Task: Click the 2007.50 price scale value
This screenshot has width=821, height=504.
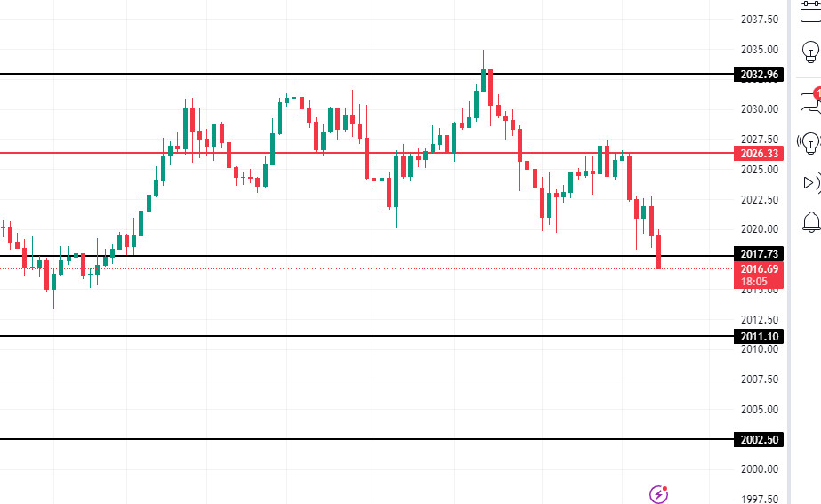Action: (x=759, y=379)
